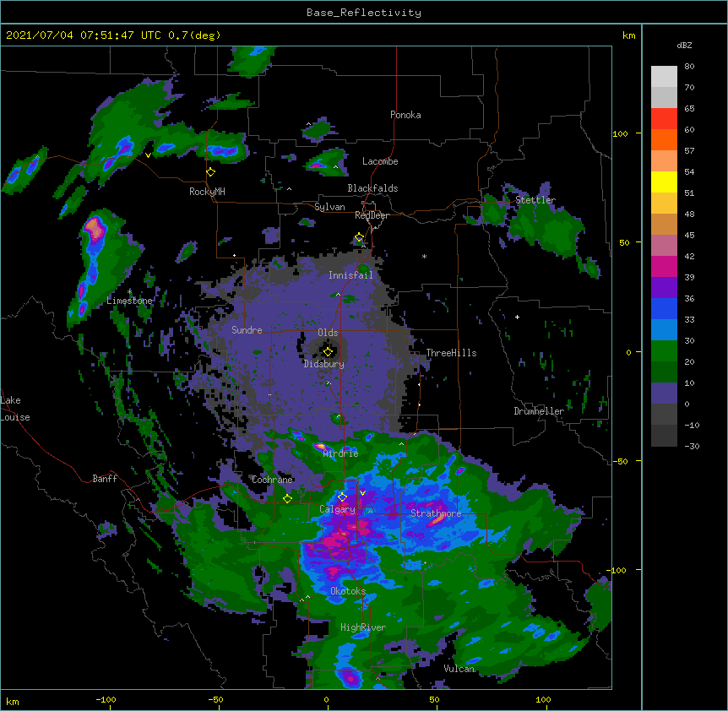Click the Base_Reflectivity title
This screenshot has height=711, width=728.
[364, 13]
